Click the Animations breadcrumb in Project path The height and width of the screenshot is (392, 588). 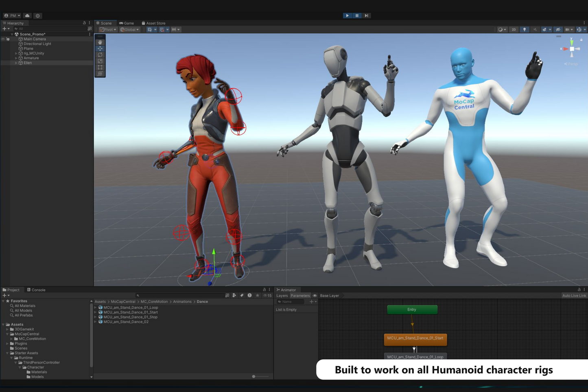[x=182, y=302]
